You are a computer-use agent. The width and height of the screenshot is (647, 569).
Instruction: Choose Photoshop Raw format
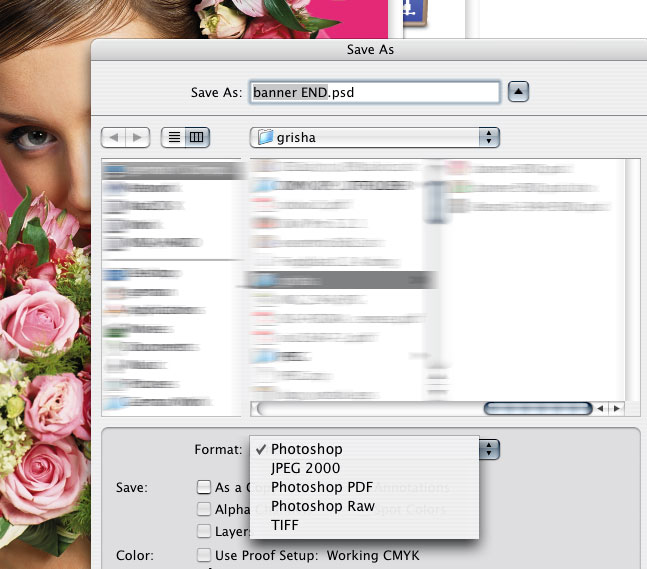364,506
